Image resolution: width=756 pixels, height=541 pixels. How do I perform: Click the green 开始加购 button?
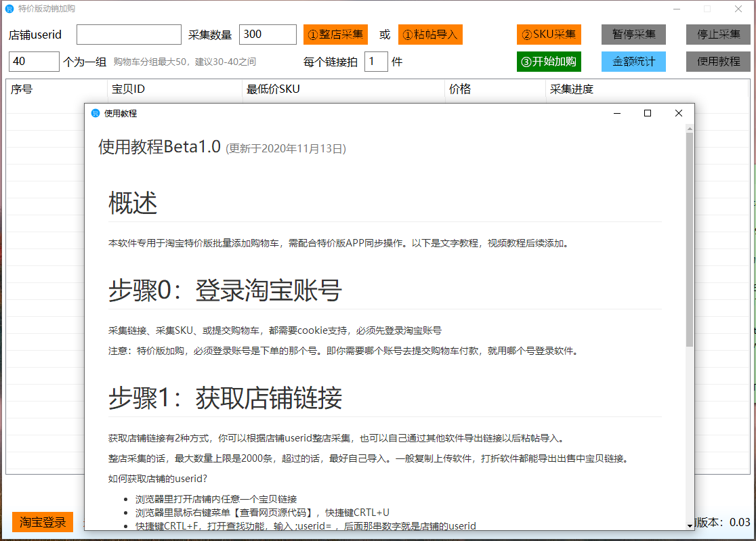(x=549, y=62)
